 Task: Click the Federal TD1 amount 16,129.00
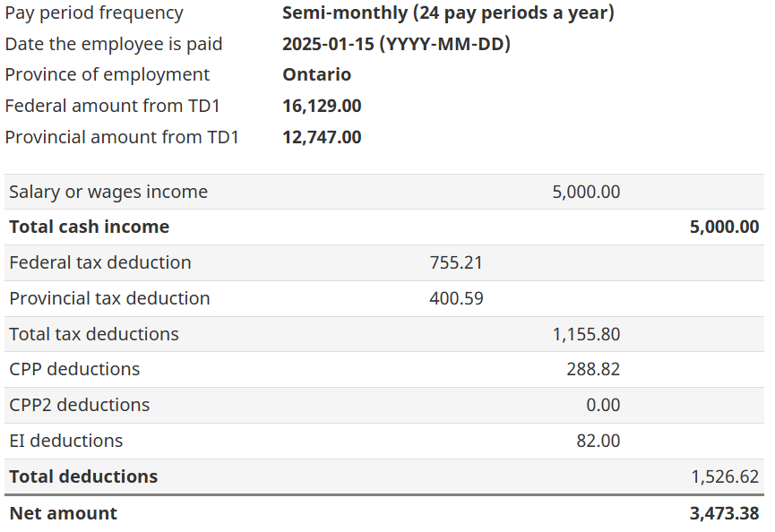point(322,106)
